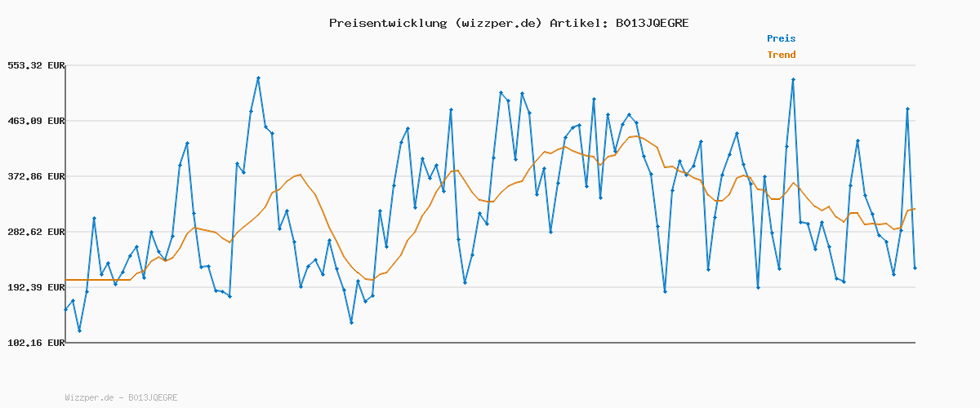This screenshot has height=408, width=980.
Task: Click the ending tip of the orange trend line
Action: (x=915, y=209)
